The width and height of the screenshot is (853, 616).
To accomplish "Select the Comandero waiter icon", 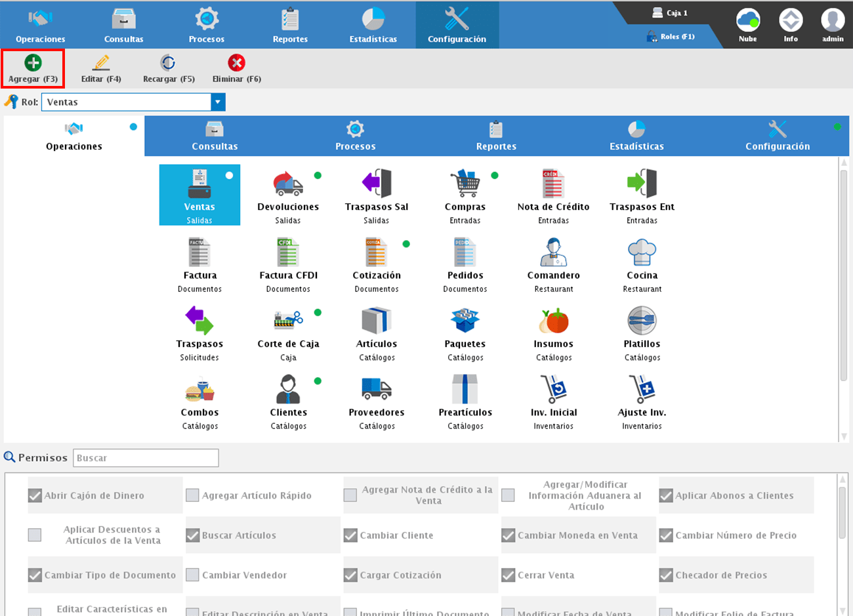I will coord(553,253).
